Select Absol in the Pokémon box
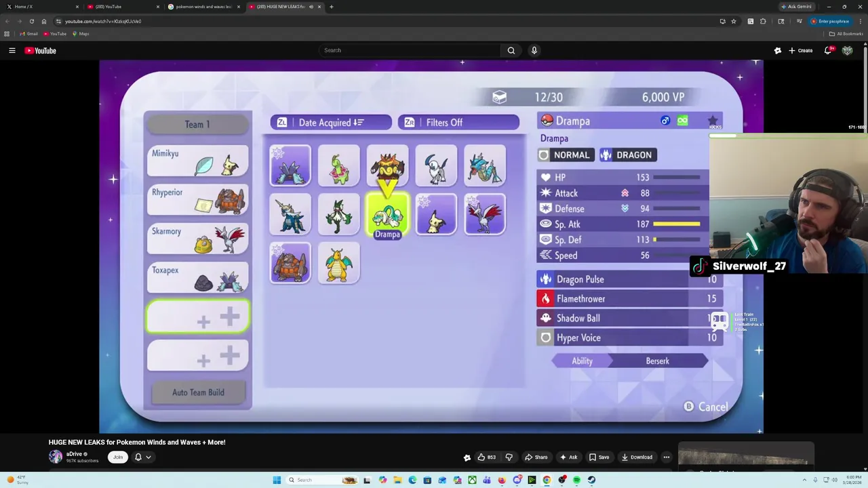 pos(436,166)
